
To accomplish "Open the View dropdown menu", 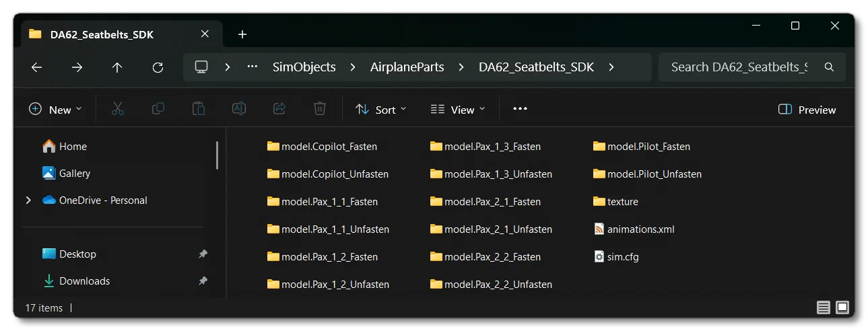I will 458,110.
